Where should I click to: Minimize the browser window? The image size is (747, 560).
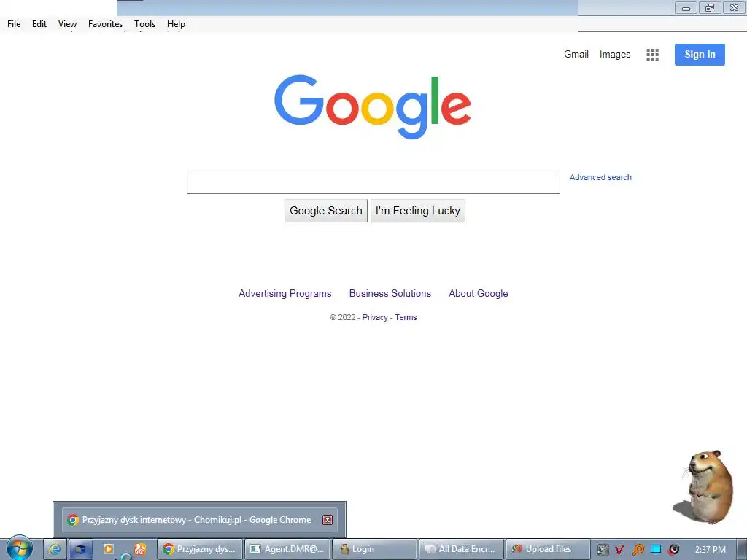[x=686, y=7]
